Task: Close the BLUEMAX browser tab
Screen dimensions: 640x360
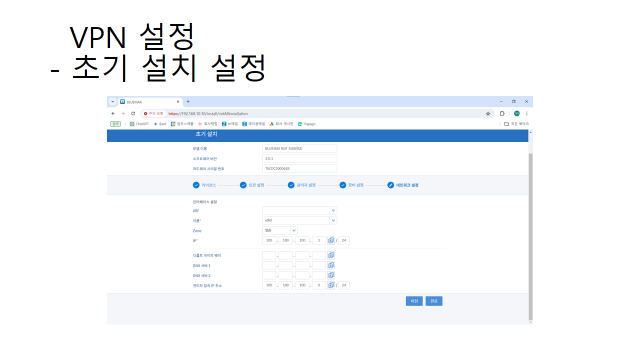Action: tap(178, 102)
